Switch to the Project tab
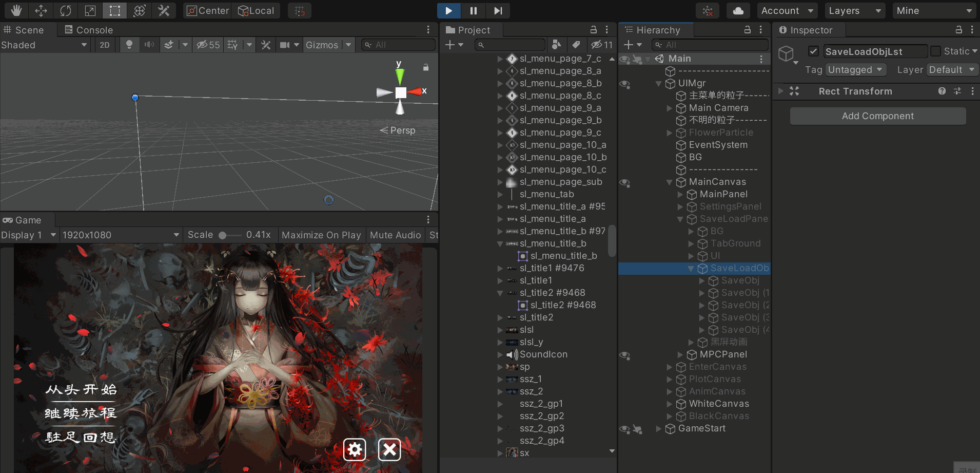 [468, 30]
